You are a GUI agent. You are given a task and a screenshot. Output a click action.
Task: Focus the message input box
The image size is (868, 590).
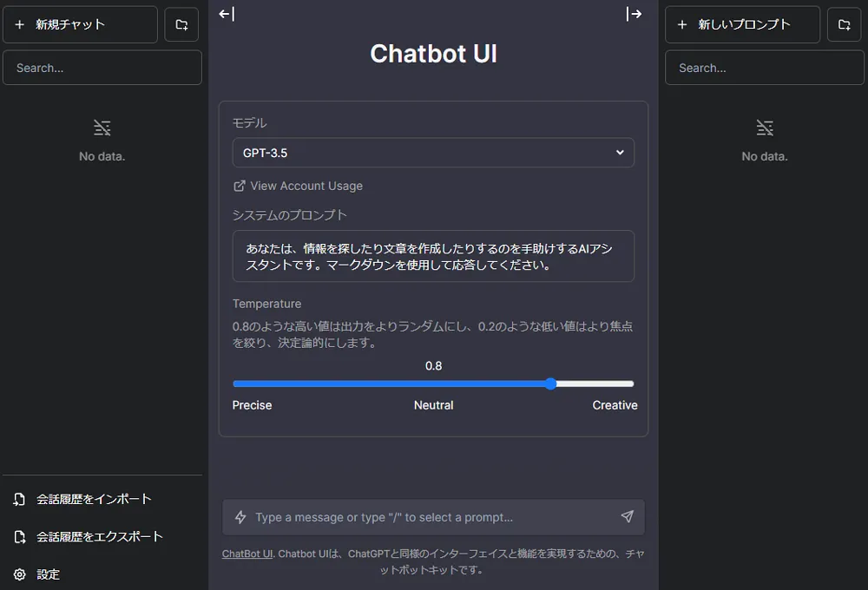(433, 517)
